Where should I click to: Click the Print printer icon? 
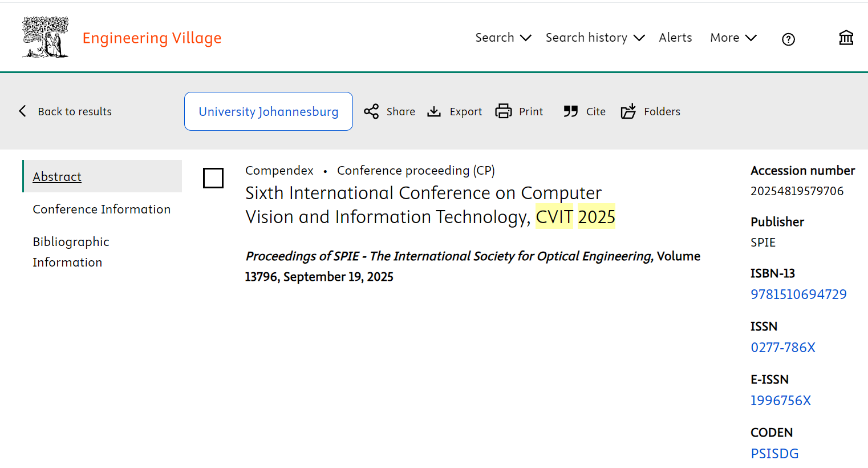(x=504, y=111)
